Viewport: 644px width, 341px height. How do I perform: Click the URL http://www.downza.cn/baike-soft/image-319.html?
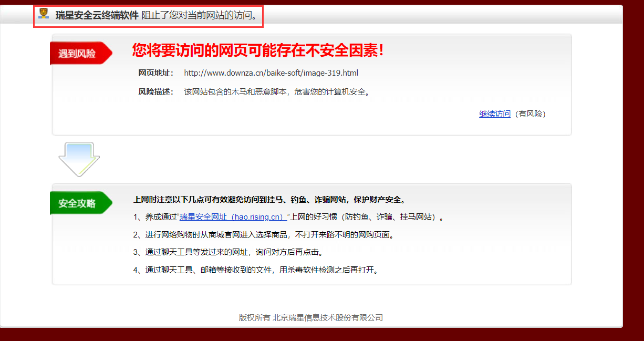pyautogui.click(x=271, y=73)
